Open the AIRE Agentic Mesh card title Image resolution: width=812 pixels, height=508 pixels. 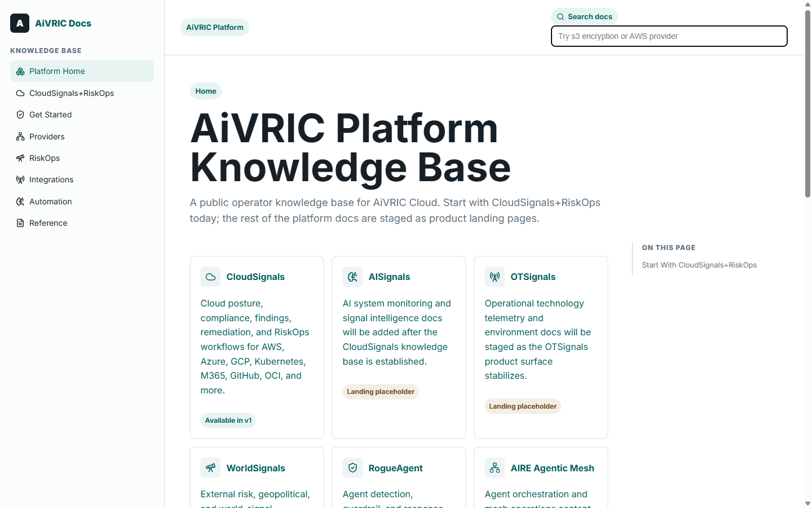tap(552, 468)
